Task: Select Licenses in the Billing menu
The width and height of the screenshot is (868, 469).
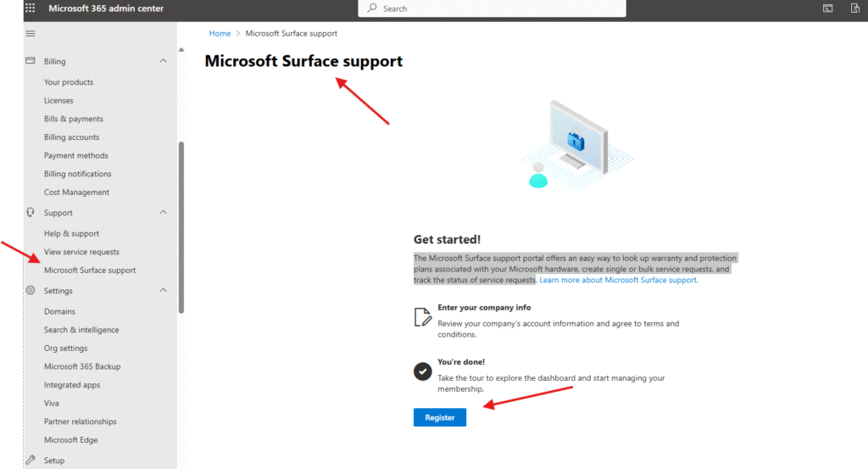Action: pyautogui.click(x=58, y=101)
